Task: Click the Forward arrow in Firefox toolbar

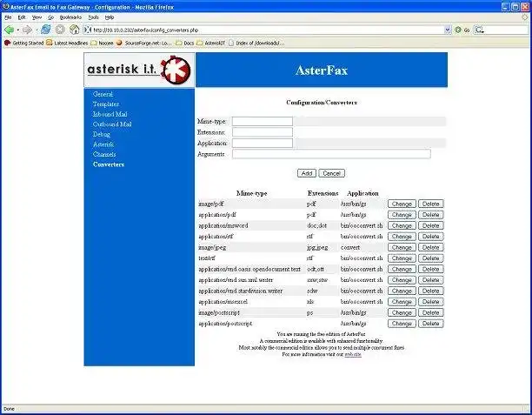Action: 27,30
